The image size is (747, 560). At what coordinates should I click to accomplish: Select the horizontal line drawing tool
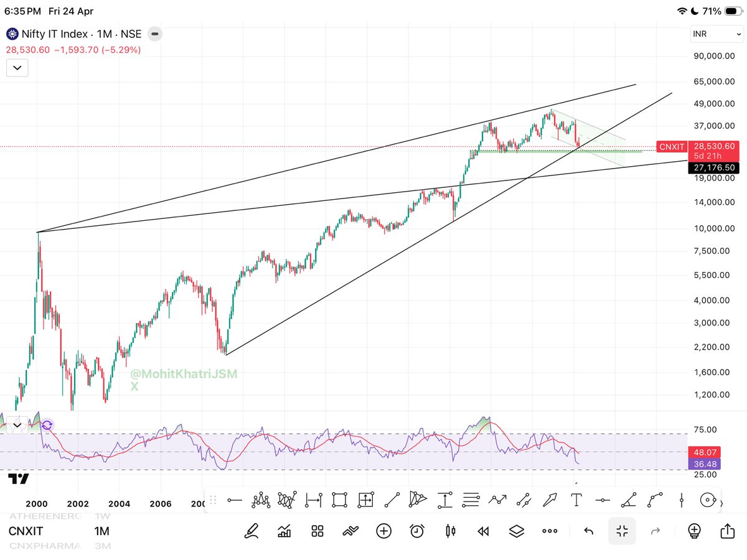click(x=235, y=500)
